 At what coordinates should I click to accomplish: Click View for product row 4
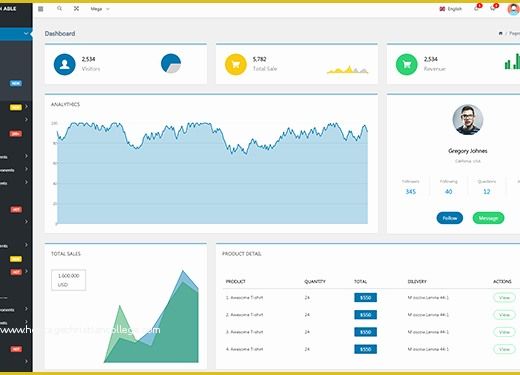point(504,349)
